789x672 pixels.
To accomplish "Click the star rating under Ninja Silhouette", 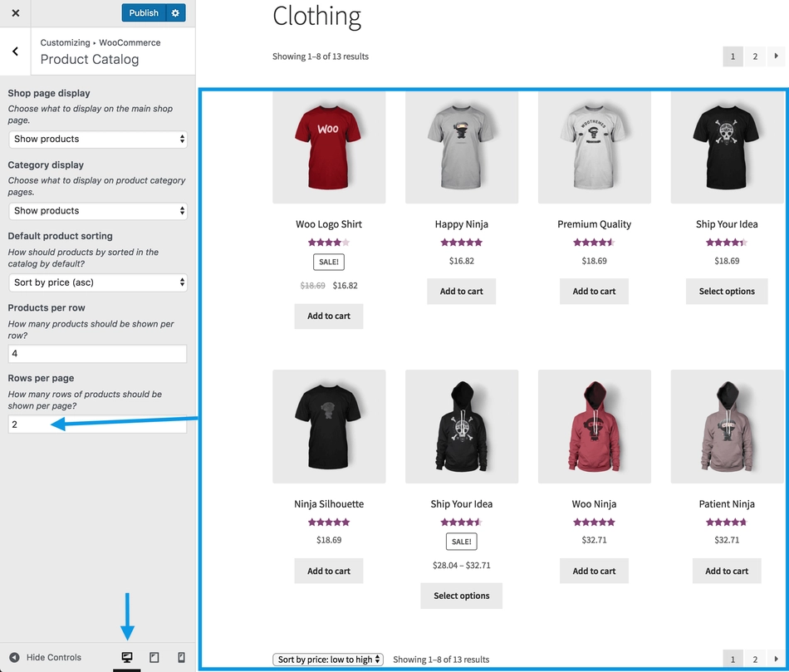I will point(329,522).
